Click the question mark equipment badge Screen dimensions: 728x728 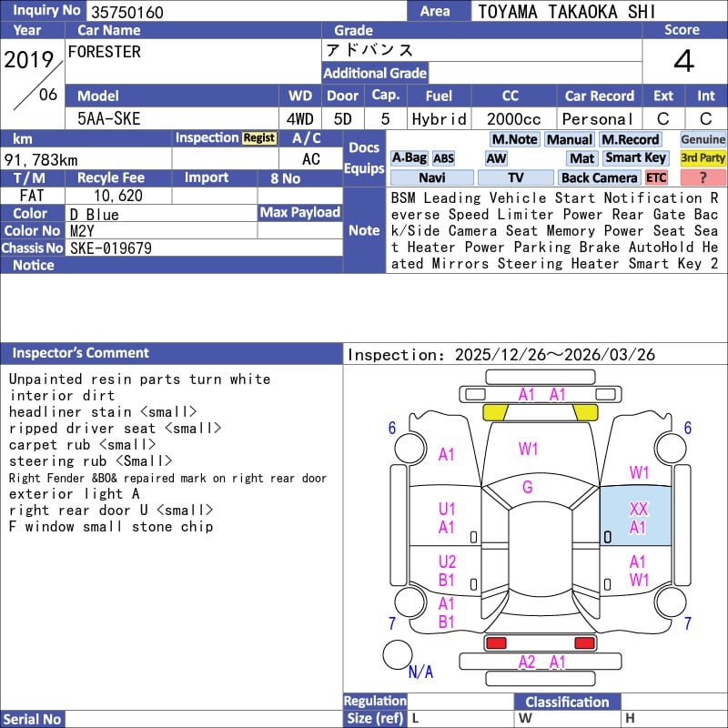[703, 178]
